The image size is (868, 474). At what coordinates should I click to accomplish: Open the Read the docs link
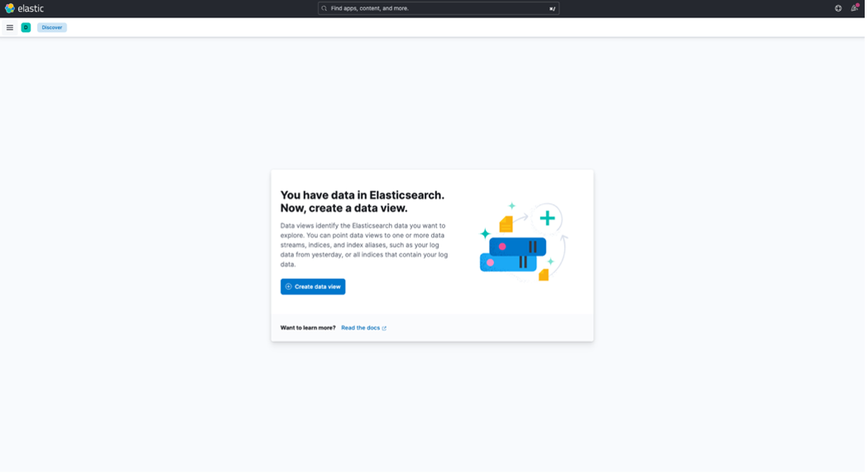tap(360, 328)
